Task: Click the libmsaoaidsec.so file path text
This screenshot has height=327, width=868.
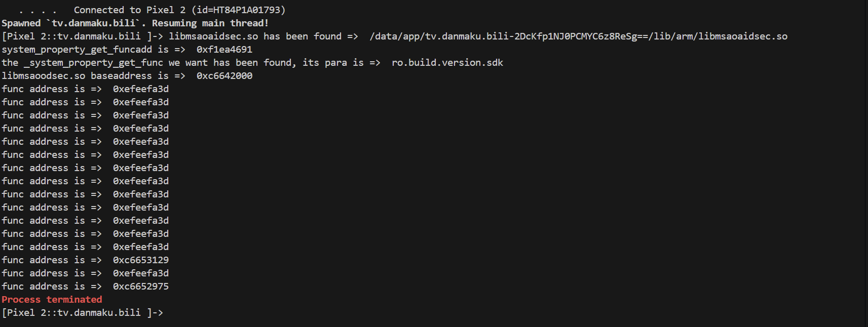Action: [578, 36]
